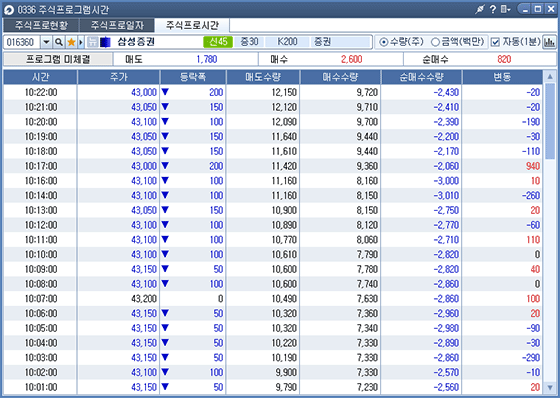Click the 10:22:00 time cell
The height and width of the screenshot is (398, 560).
(41, 93)
